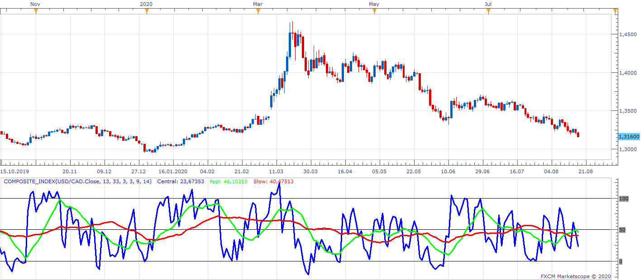Click the 29.06 date label
This screenshot has width=644, height=280.
click(x=482, y=172)
